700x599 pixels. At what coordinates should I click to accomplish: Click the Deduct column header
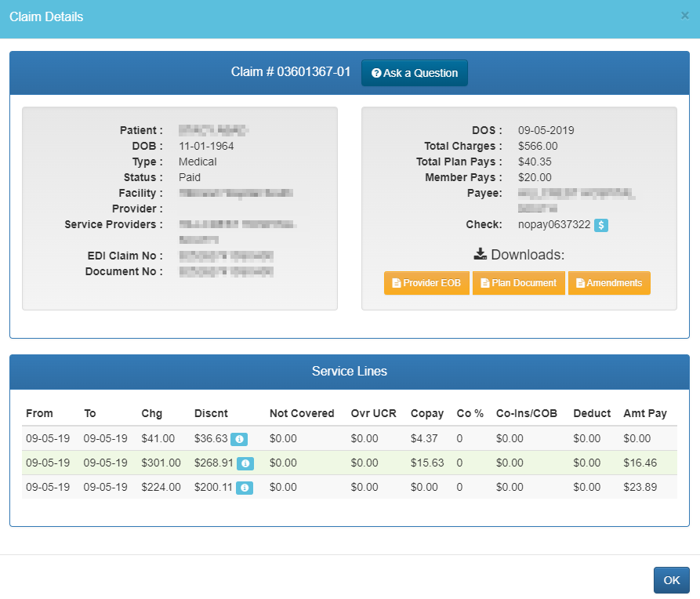click(592, 414)
